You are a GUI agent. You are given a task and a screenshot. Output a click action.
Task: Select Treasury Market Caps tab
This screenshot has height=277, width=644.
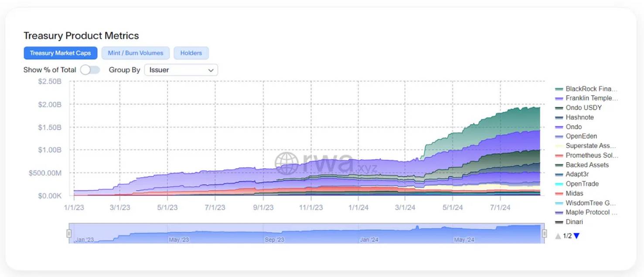[61, 53]
